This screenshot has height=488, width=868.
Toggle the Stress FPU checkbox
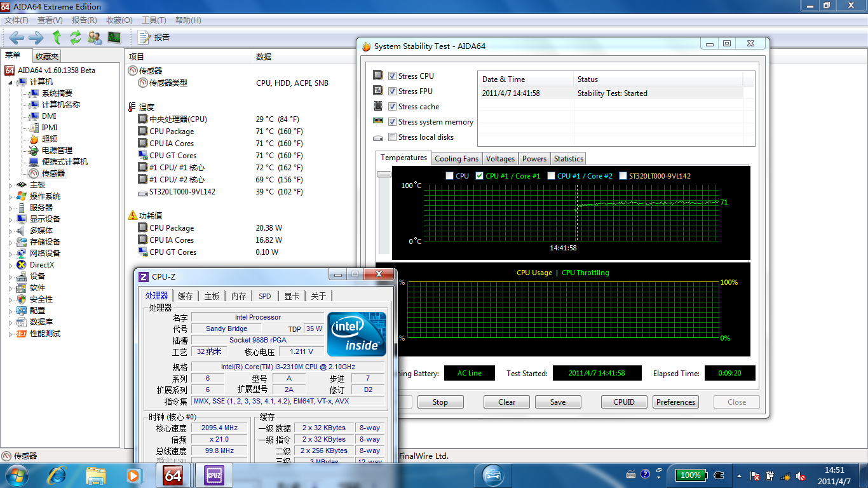(x=393, y=91)
